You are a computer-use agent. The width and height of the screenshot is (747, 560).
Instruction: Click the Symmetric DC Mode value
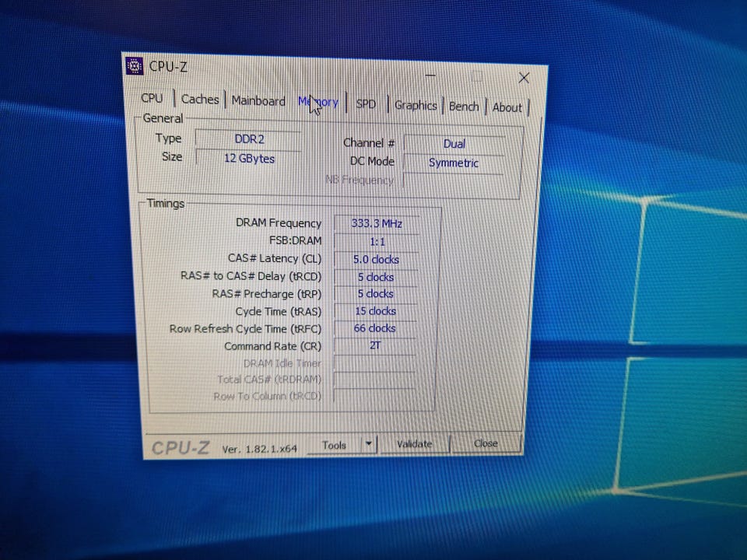pos(453,163)
